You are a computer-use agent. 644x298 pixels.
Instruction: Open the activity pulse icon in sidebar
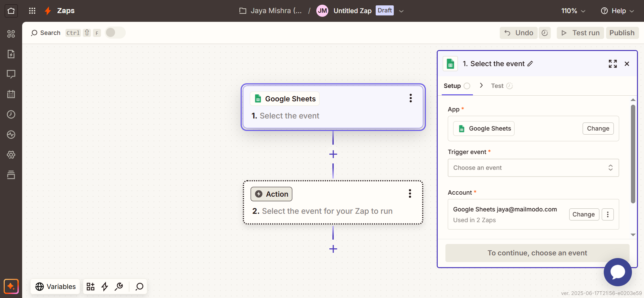[x=11, y=135]
